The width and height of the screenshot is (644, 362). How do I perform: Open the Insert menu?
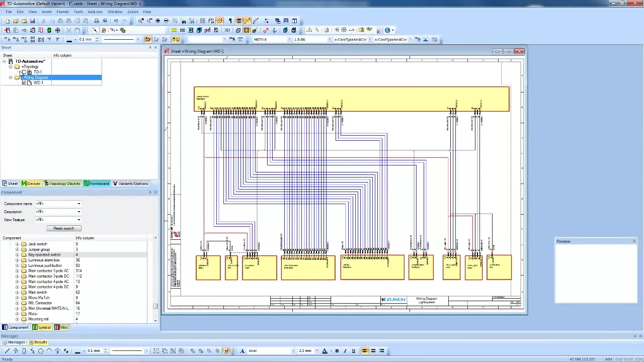click(46, 12)
